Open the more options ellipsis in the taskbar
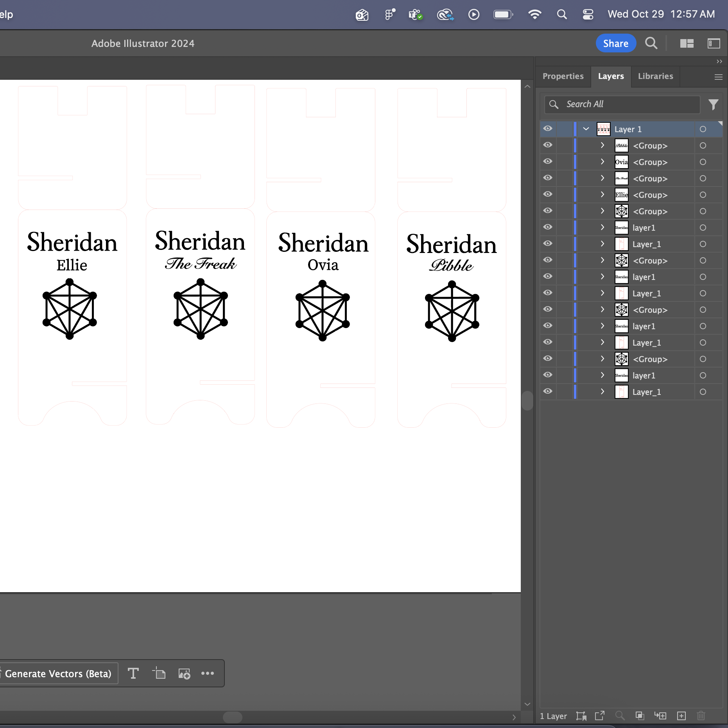 [208, 673]
